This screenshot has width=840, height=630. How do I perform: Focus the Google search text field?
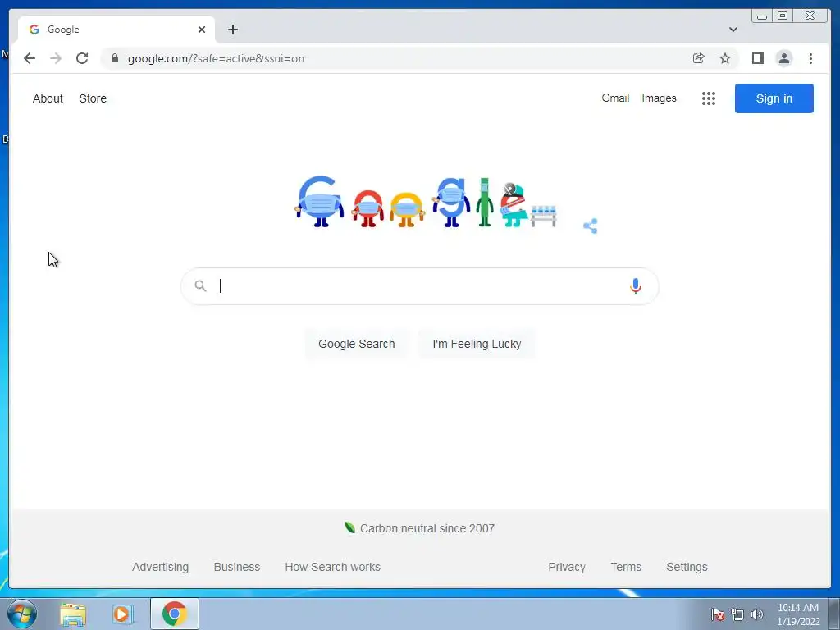tap(420, 286)
